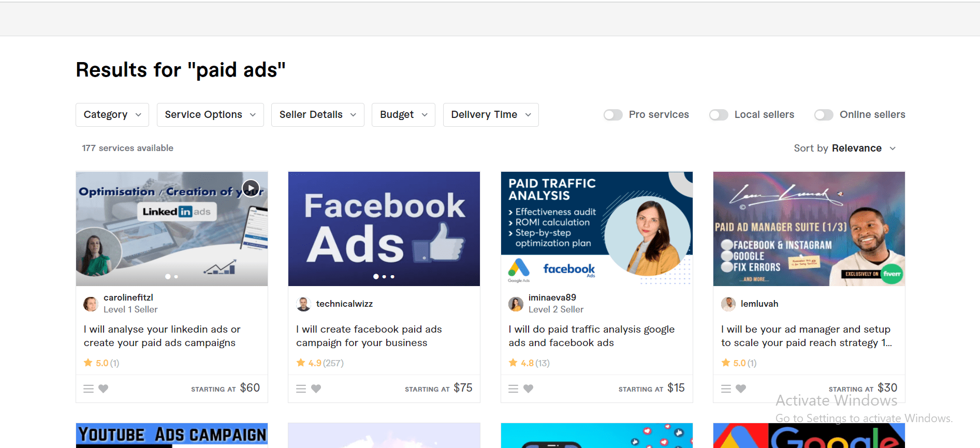Click star rating 4.8 on iminaeva89 gig
Image resolution: width=980 pixels, height=448 pixels.
coord(529,363)
